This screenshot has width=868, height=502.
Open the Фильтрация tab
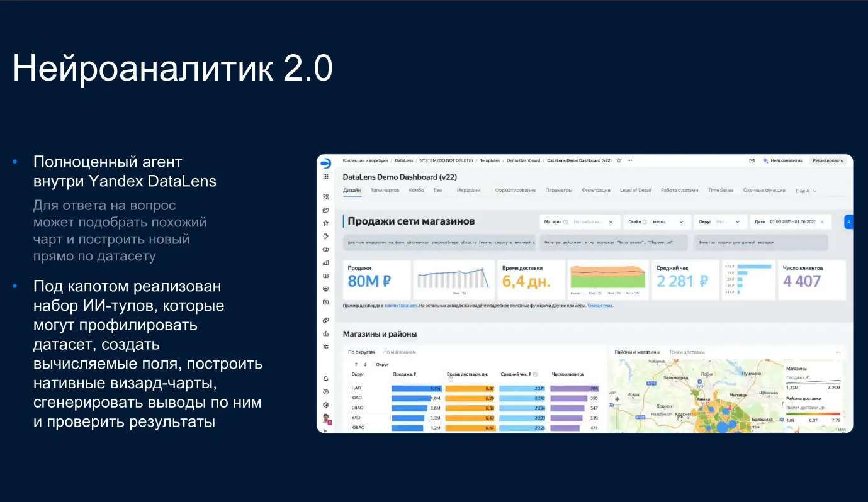(596, 190)
